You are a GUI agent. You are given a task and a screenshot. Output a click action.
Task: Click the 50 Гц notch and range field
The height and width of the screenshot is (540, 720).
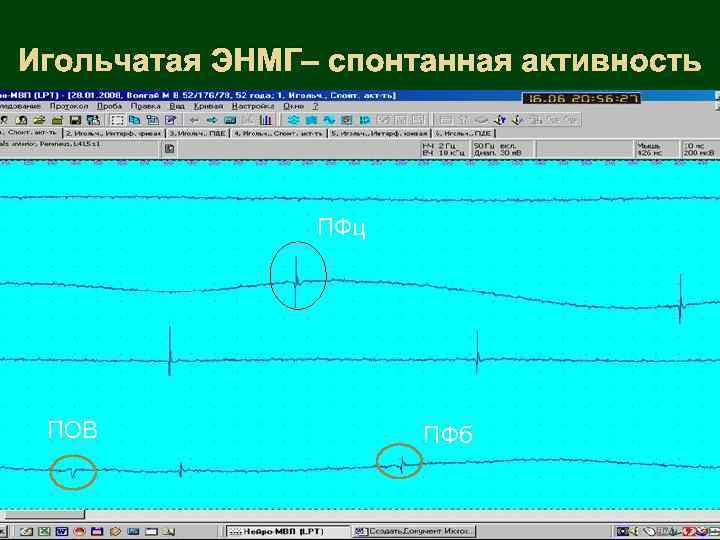[503, 149]
